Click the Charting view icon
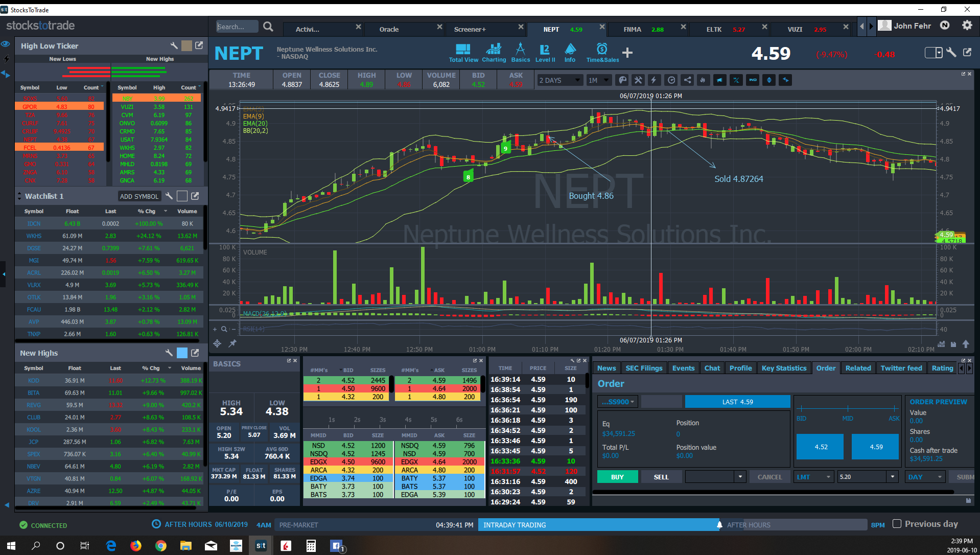The image size is (980, 555). (x=494, y=53)
